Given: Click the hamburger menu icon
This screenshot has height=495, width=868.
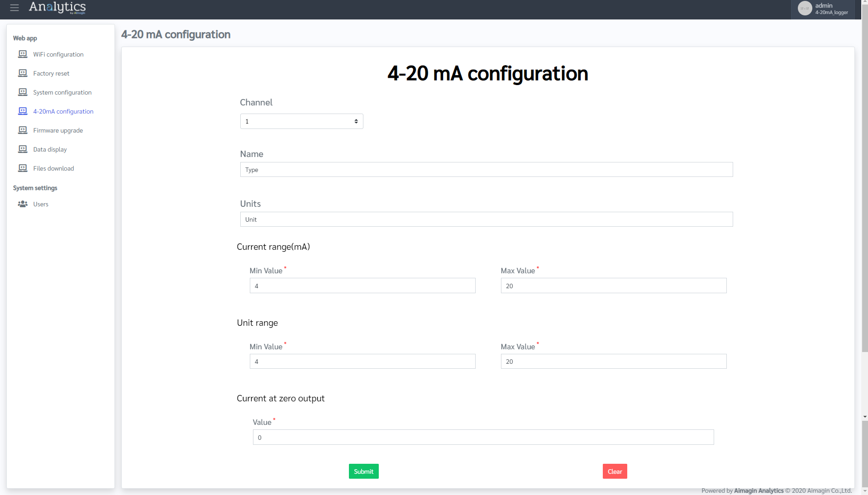Looking at the screenshot, I should click(x=14, y=8).
